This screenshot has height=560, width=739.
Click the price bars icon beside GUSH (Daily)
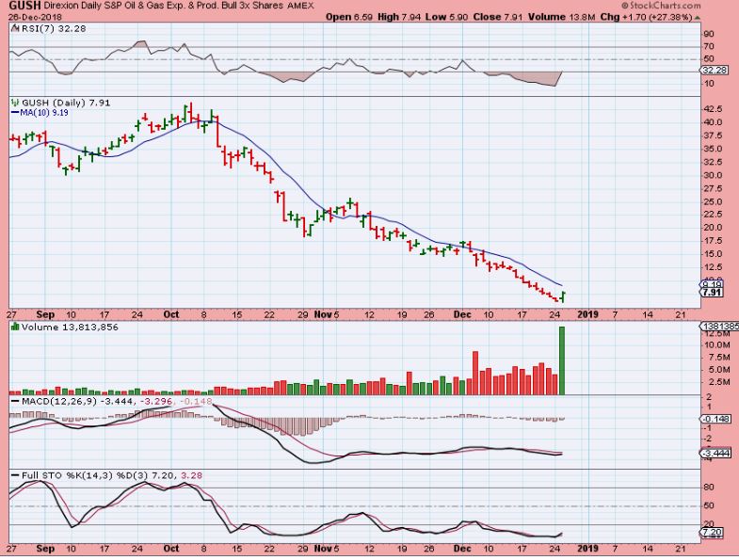[16, 102]
